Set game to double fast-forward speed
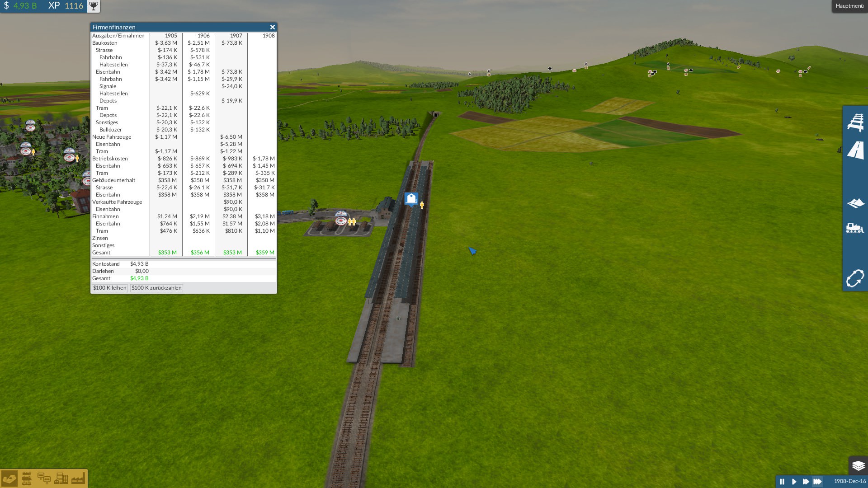868x488 pixels. coord(806,482)
